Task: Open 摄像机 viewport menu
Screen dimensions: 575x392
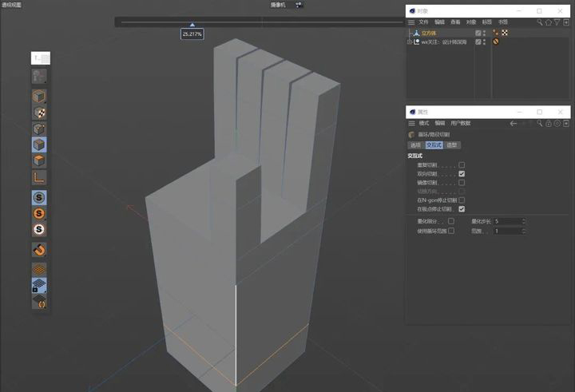Action: (x=278, y=5)
